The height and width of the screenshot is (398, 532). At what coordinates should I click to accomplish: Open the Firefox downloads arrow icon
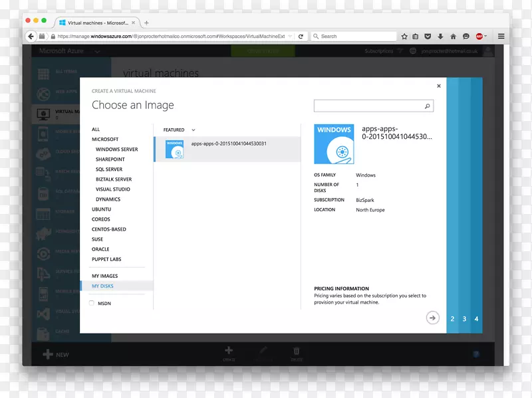coord(440,37)
